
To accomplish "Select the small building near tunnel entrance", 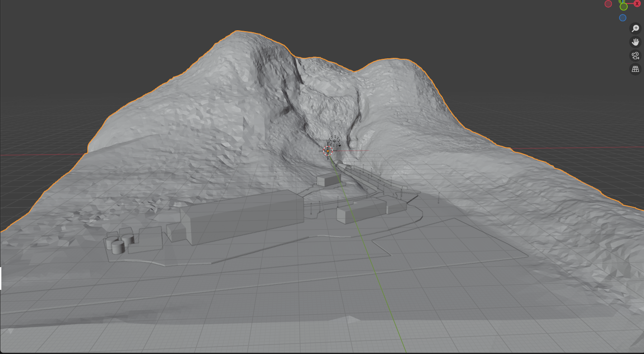I will click(x=328, y=180).
